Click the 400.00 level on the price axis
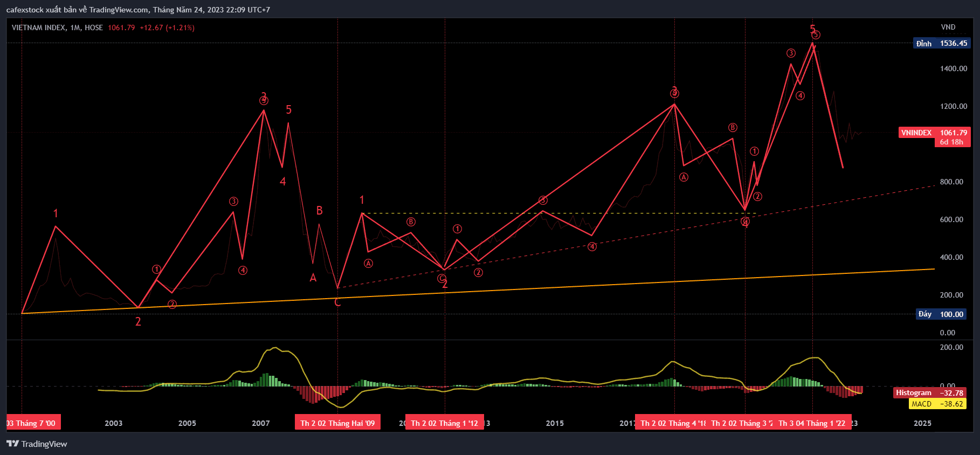This screenshot has width=980, height=455. (x=951, y=257)
